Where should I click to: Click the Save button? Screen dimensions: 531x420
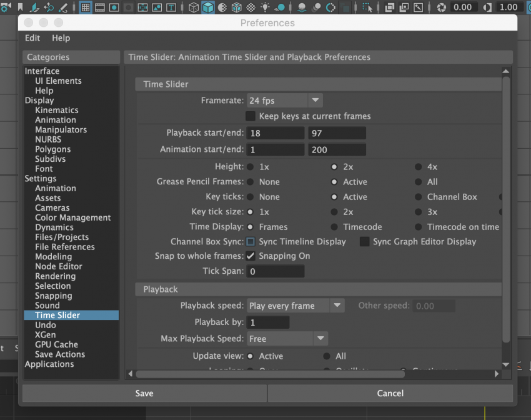click(x=144, y=393)
